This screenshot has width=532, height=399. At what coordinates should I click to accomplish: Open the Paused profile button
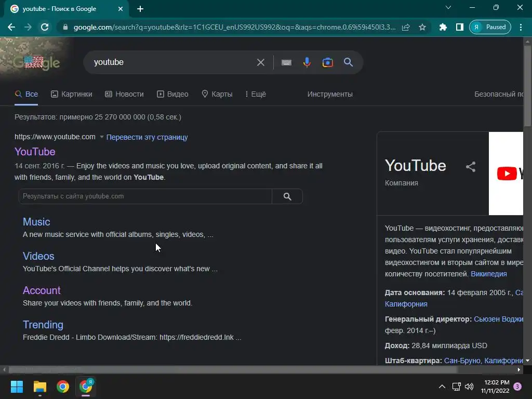(x=490, y=27)
